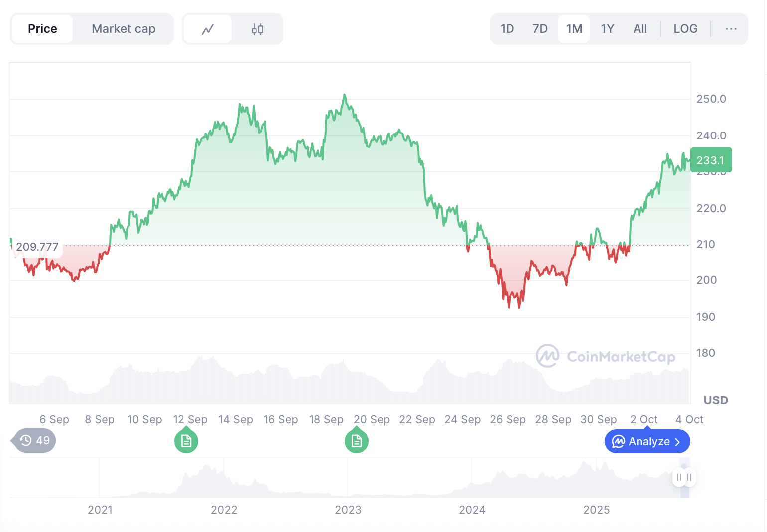Select the Market cap tab
This screenshot has width=767, height=532.
pos(124,29)
